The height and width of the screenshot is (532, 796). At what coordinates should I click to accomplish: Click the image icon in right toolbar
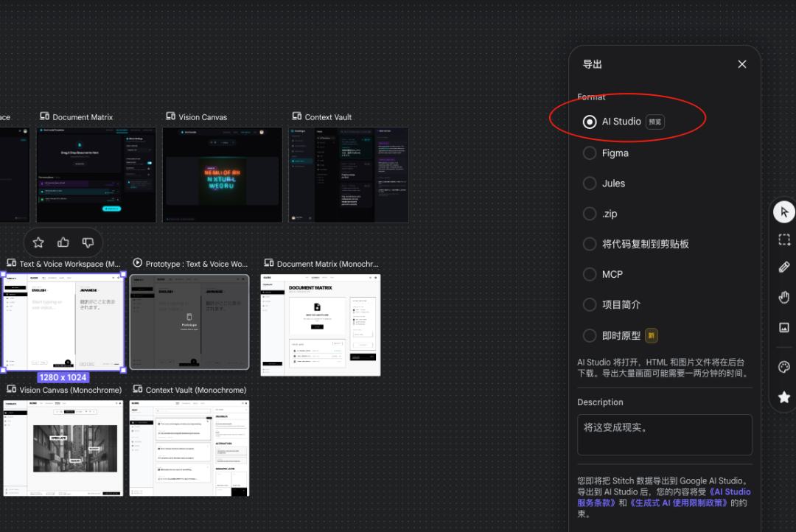pos(784,327)
